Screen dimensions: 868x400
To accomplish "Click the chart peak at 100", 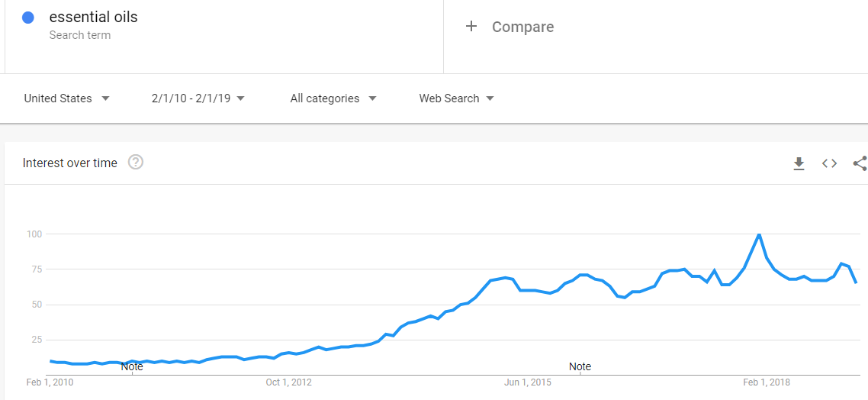I will click(x=759, y=234).
